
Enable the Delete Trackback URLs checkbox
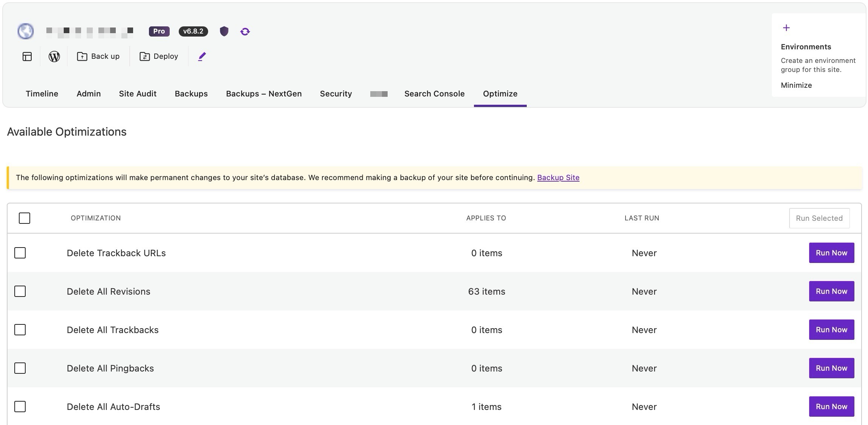point(20,253)
